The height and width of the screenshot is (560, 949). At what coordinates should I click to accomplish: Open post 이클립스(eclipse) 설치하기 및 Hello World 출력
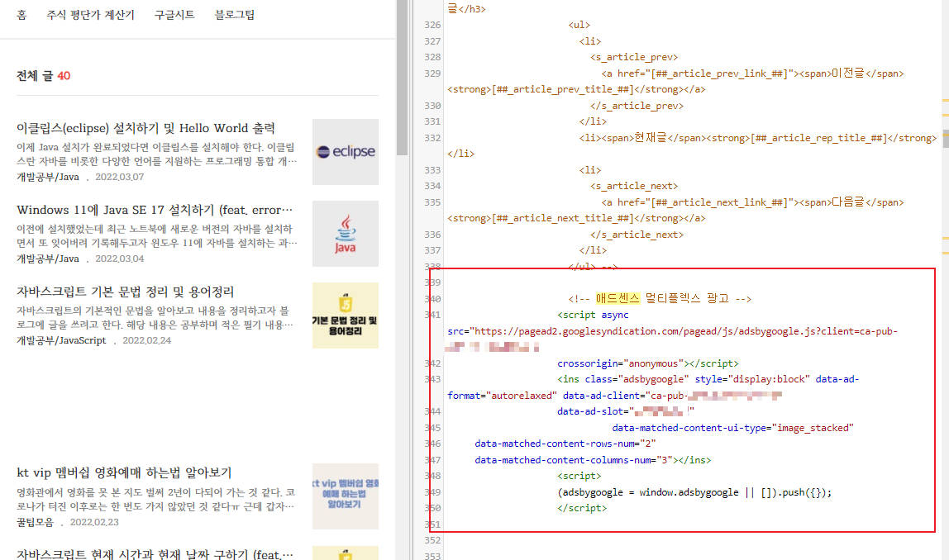pos(145,128)
